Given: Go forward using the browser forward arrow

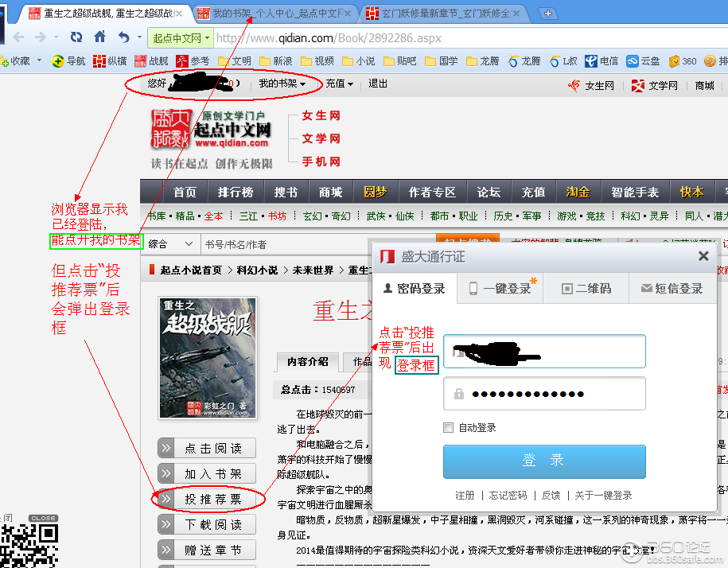Looking at the screenshot, I should pyautogui.click(x=41, y=37).
